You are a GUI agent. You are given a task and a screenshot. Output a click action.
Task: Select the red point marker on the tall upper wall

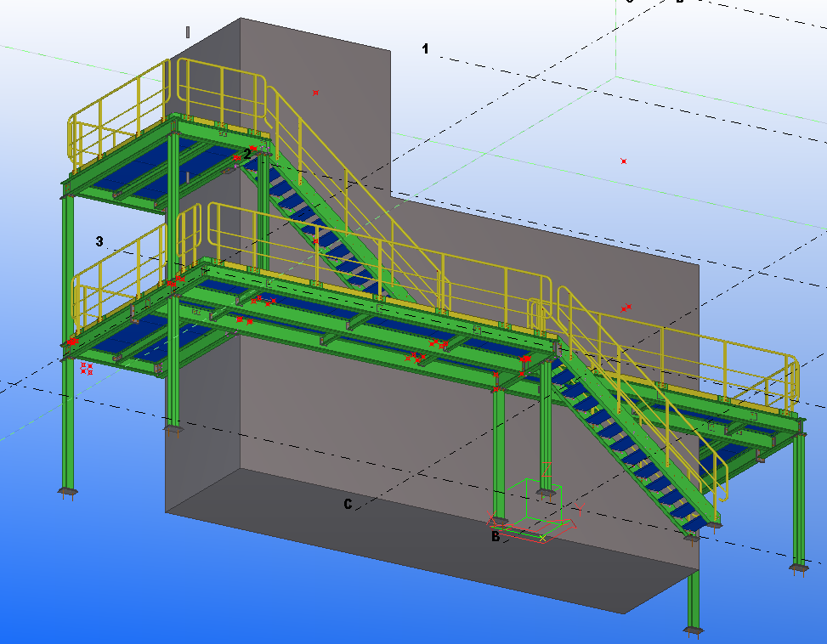click(315, 93)
